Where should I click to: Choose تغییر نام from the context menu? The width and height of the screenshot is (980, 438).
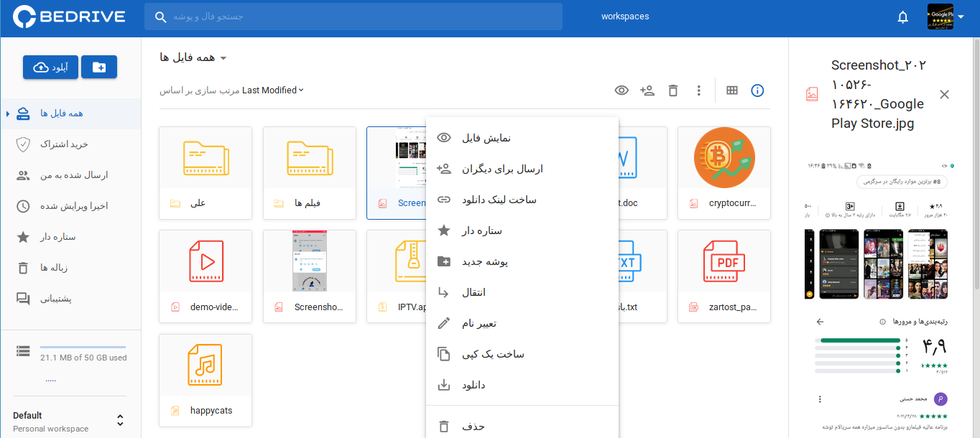(x=479, y=323)
